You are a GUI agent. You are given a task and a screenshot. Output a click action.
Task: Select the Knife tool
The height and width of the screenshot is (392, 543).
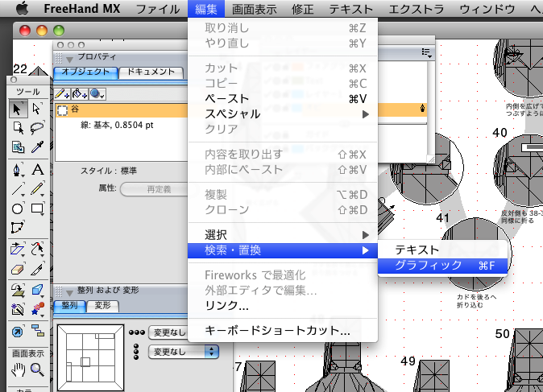pyautogui.click(x=37, y=269)
